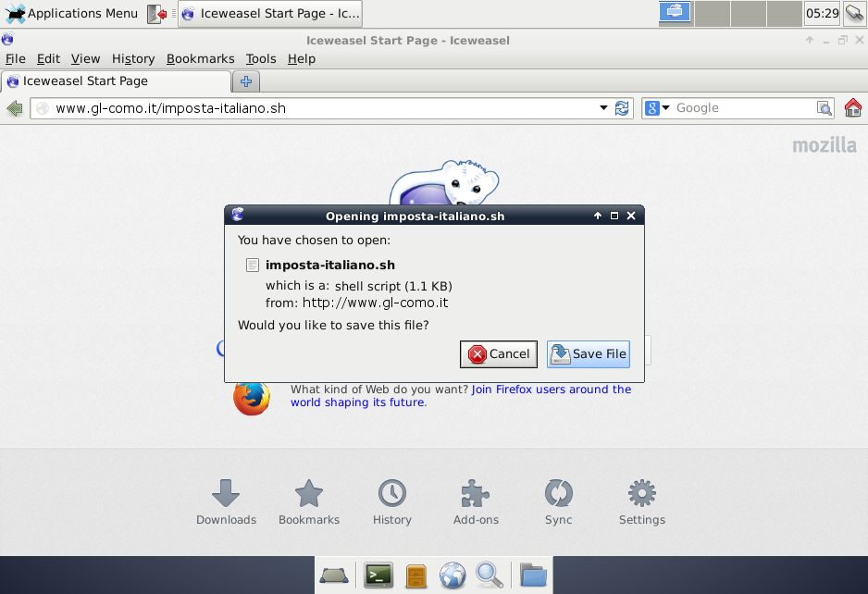This screenshot has height=594, width=868.
Task: Roll up the dialog with the arrow button
Action: 597,216
